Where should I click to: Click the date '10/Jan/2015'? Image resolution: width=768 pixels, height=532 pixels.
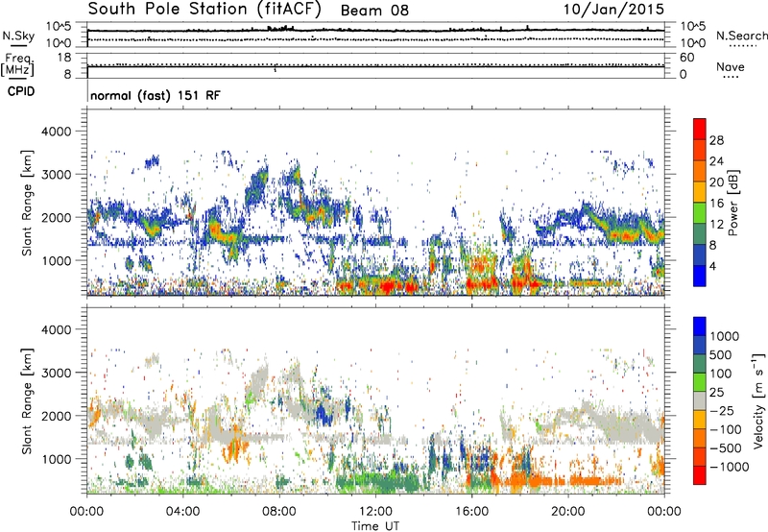tap(613, 9)
